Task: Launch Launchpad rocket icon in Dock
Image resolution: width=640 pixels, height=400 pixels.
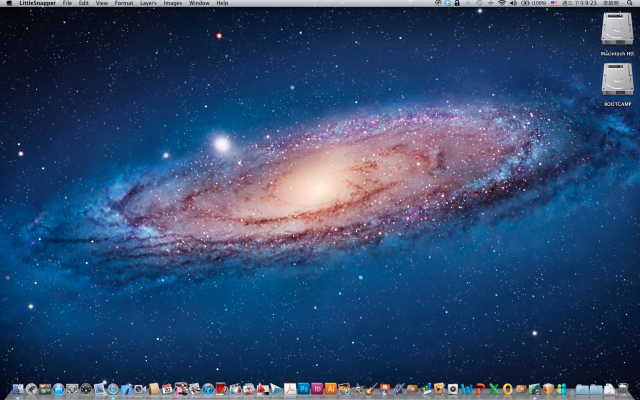Action: coord(31,389)
